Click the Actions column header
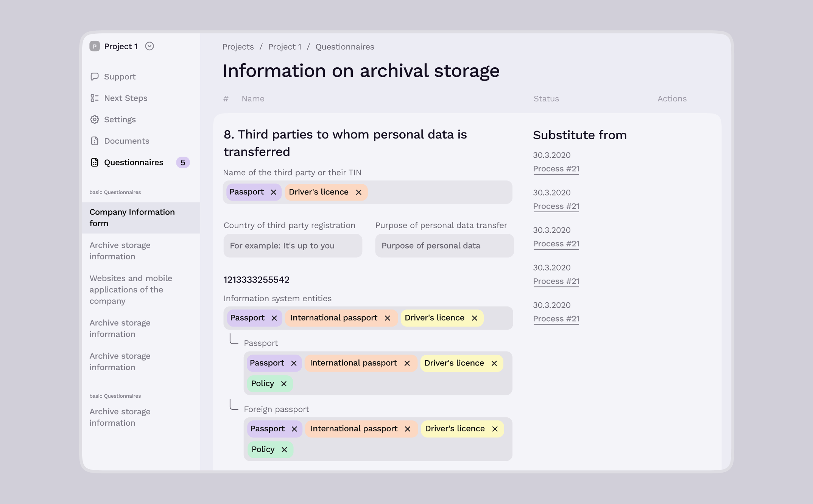Screen dimensions: 813x504 [672, 99]
